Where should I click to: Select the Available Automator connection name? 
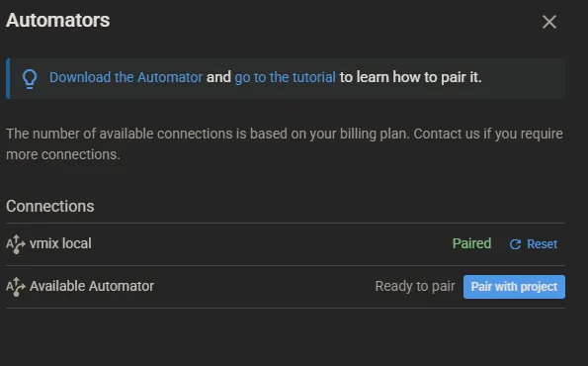point(92,286)
